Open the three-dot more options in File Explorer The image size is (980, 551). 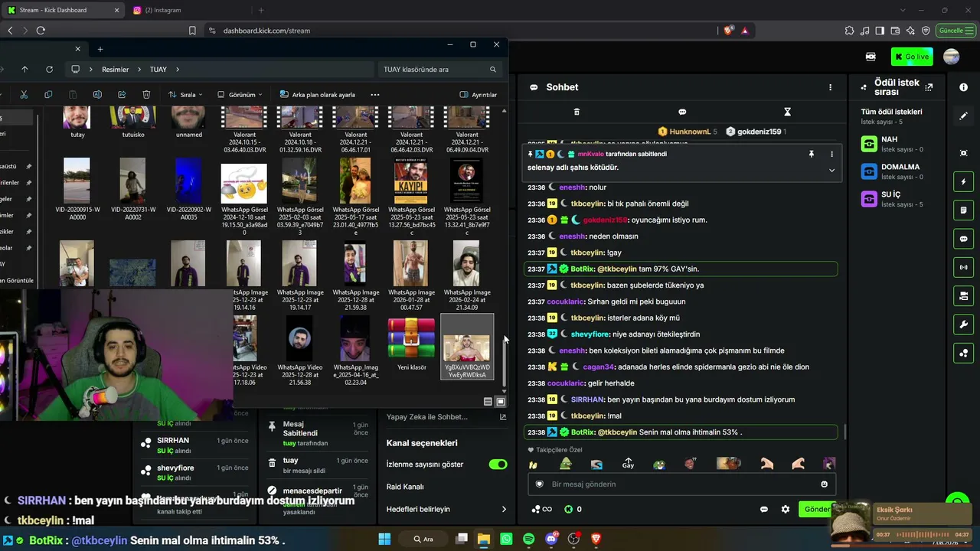pyautogui.click(x=374, y=95)
